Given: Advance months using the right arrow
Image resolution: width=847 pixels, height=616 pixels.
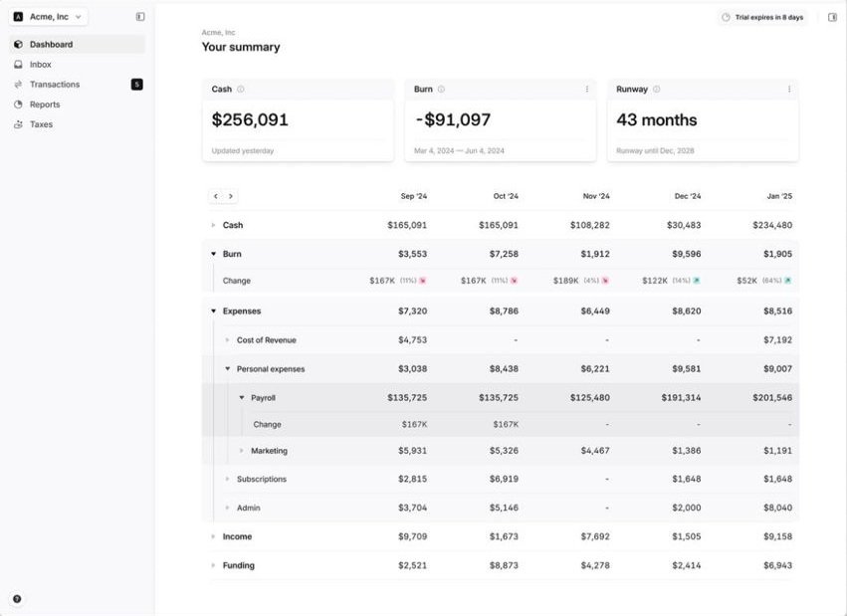Looking at the screenshot, I should (231, 197).
